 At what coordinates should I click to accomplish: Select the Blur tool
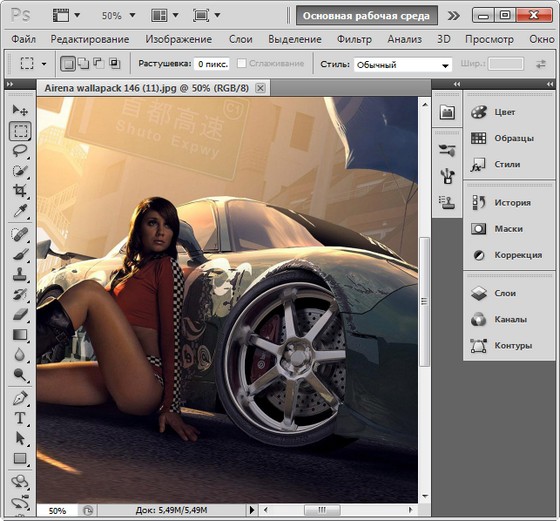[20, 355]
